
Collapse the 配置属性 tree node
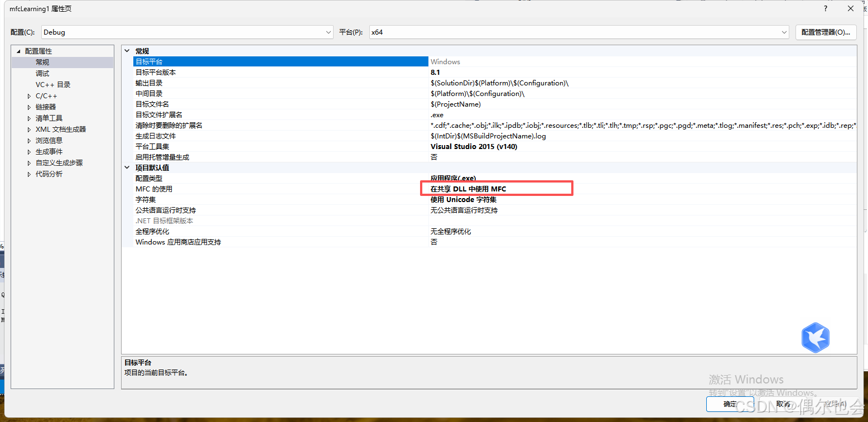point(18,51)
